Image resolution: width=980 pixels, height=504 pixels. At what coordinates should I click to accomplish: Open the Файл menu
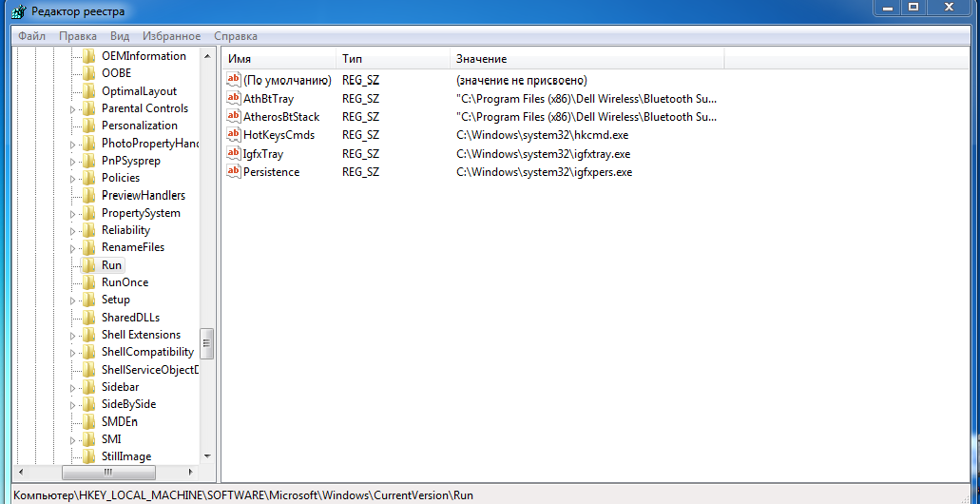coord(31,36)
